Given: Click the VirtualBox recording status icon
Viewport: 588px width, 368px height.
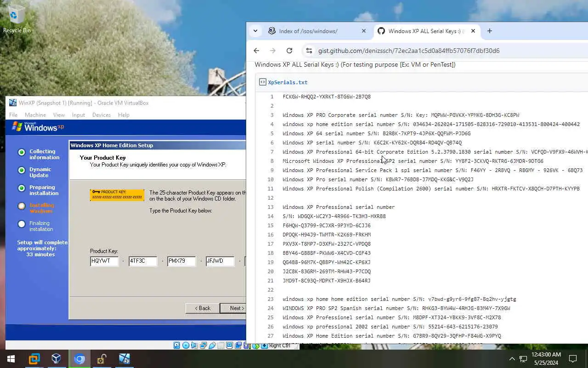Looking at the screenshot, I should click(238, 345).
